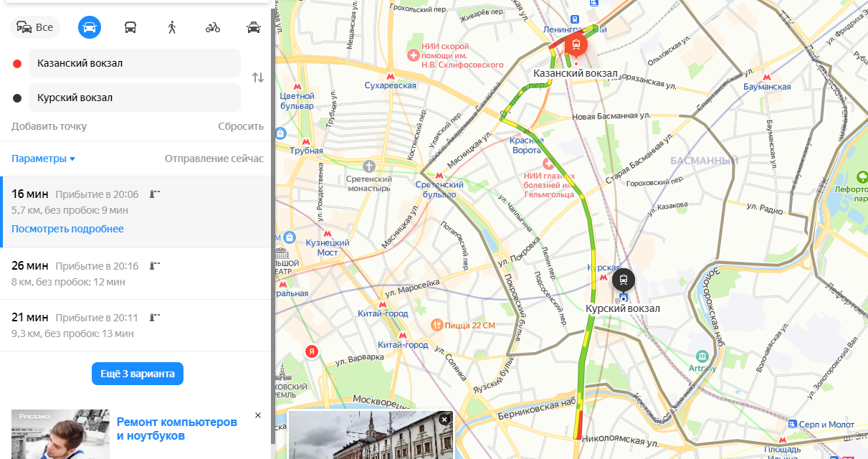The height and width of the screenshot is (459, 868).
Task: Click the Казанский вокзал input field
Action: point(135,63)
